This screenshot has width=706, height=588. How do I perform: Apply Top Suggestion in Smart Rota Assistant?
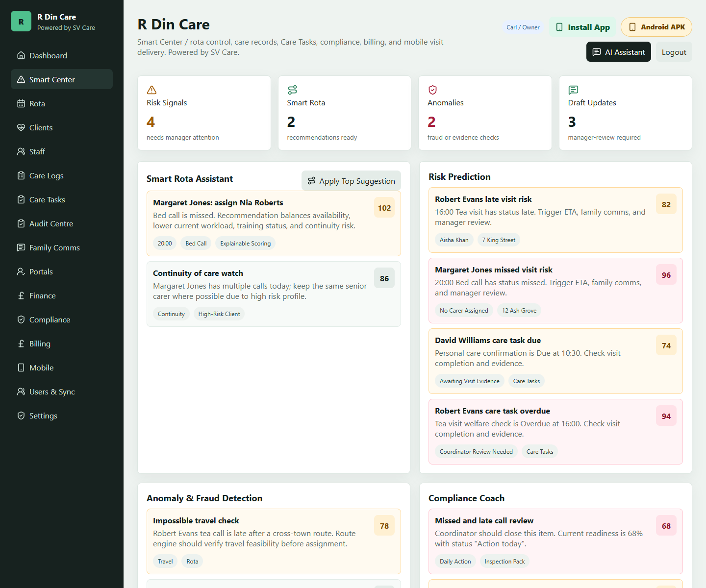(x=351, y=181)
